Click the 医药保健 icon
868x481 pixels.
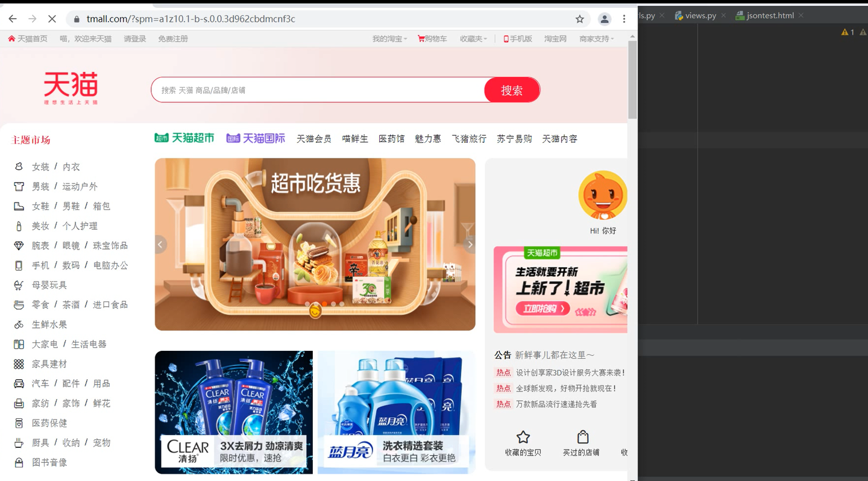coord(19,423)
